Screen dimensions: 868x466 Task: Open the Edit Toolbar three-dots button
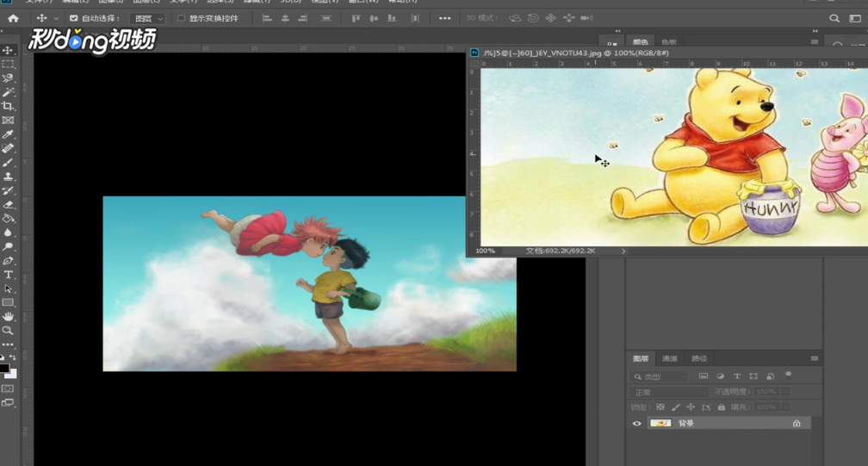(x=8, y=345)
